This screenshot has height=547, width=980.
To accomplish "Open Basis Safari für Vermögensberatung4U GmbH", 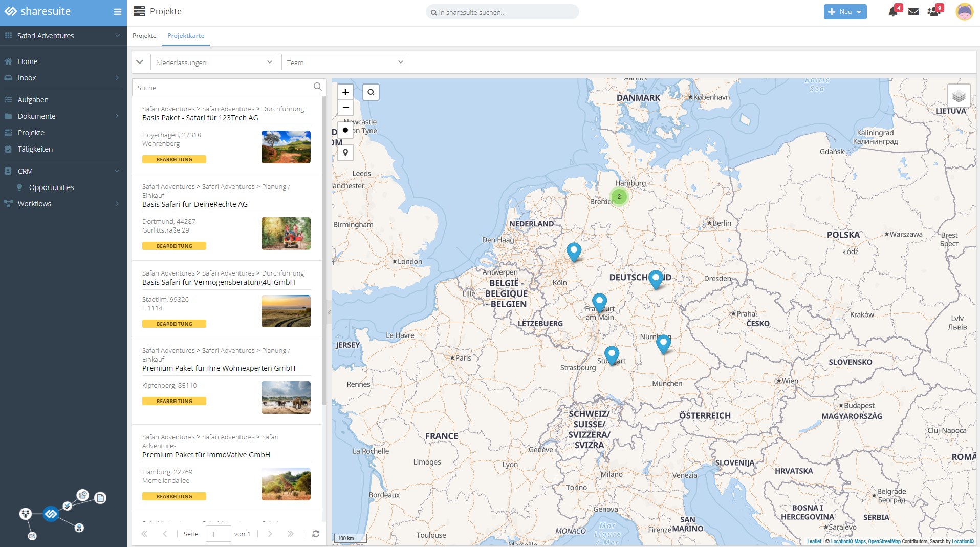I will (x=219, y=282).
